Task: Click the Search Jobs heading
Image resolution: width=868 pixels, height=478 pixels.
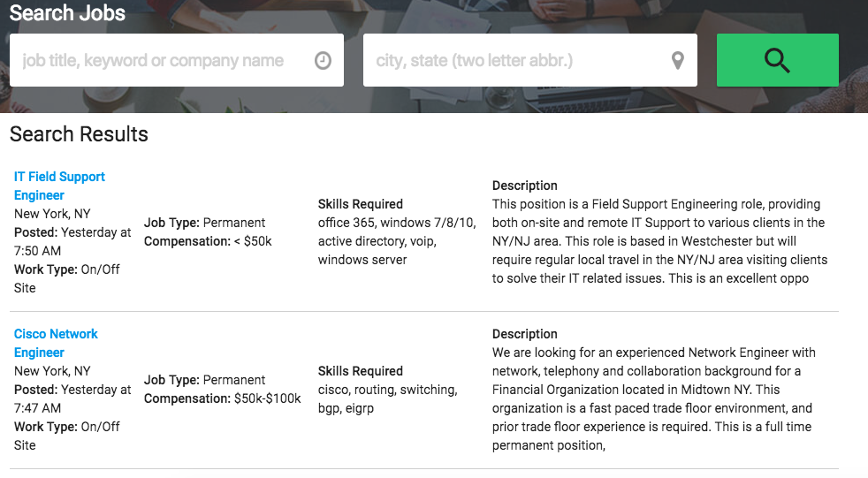Action: pyautogui.click(x=67, y=13)
